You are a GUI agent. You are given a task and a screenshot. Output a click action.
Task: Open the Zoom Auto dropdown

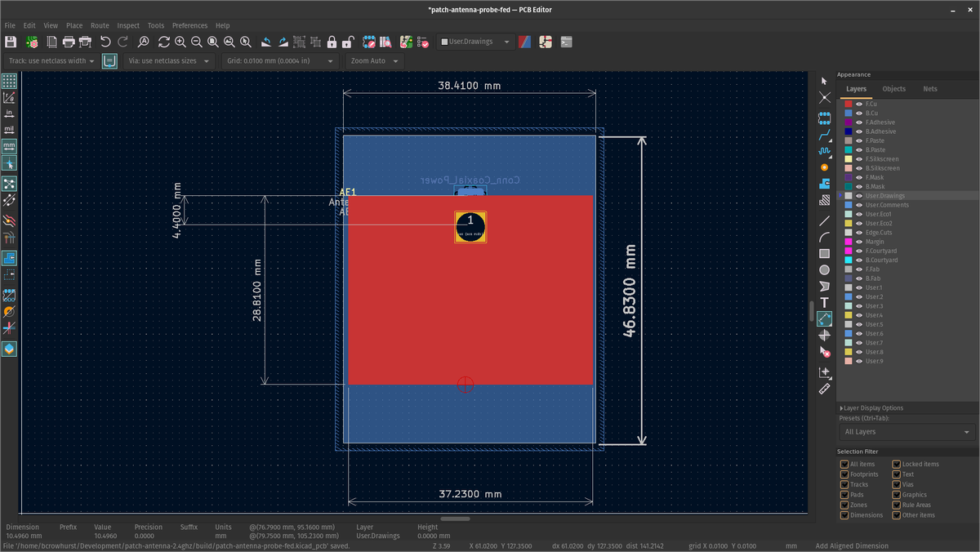click(373, 61)
